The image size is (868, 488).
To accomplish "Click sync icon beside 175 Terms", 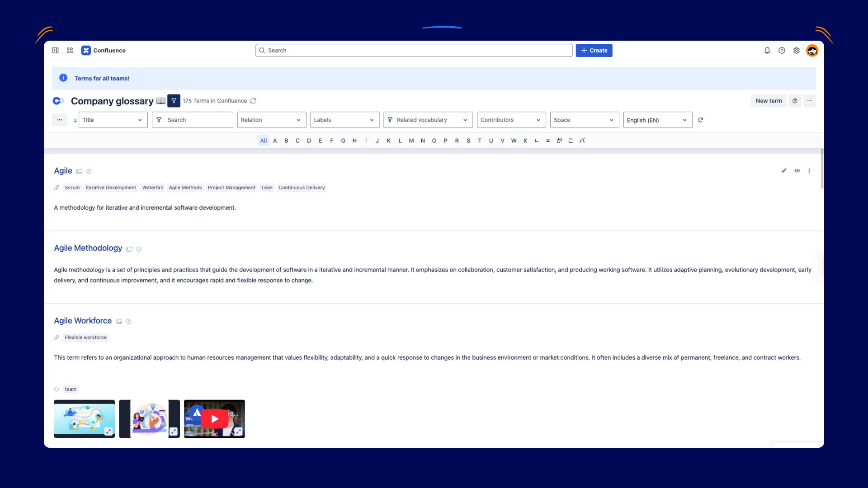I will pos(253,101).
